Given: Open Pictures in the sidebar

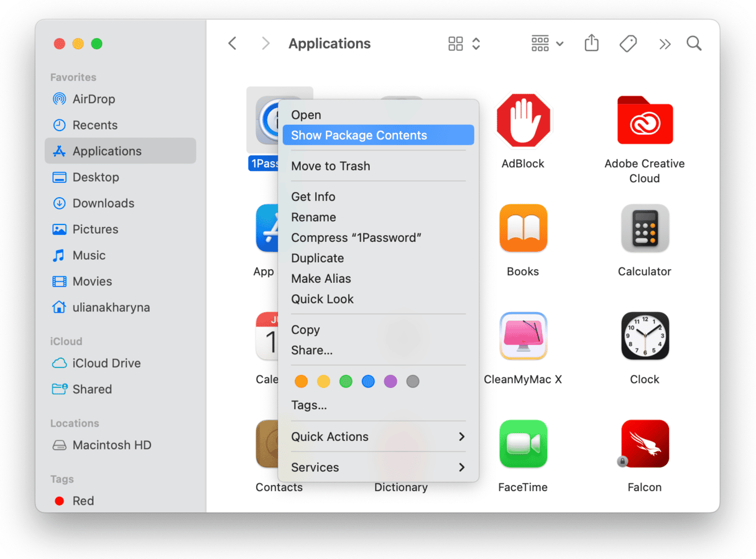Looking at the screenshot, I should (x=121, y=229).
